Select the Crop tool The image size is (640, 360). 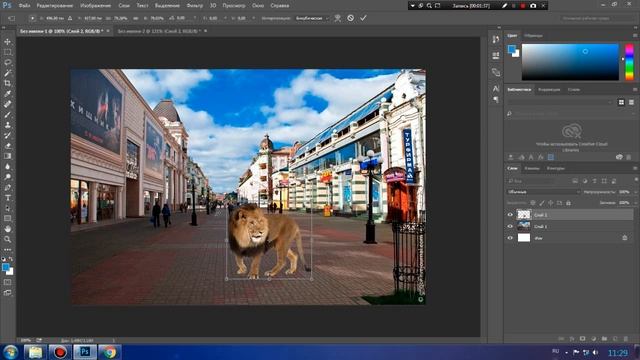(7, 83)
